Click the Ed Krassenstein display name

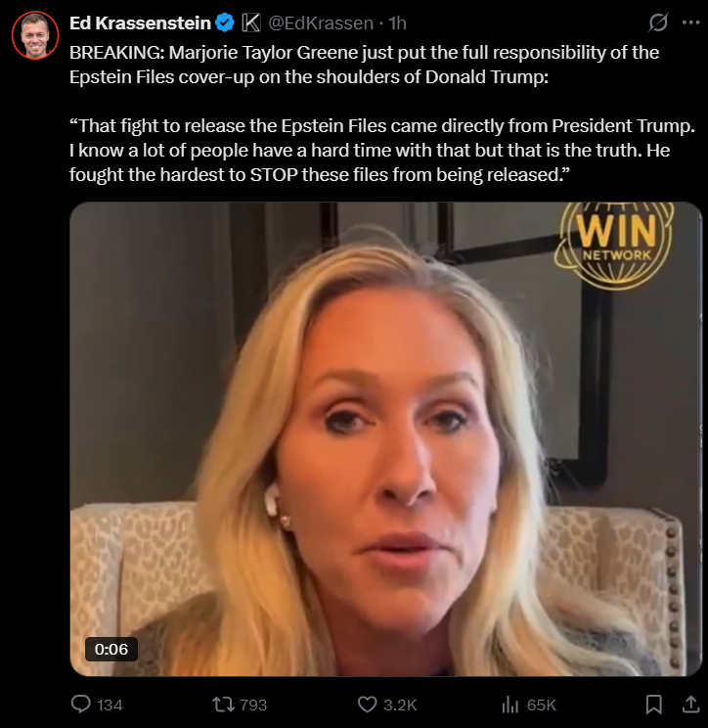[140, 23]
